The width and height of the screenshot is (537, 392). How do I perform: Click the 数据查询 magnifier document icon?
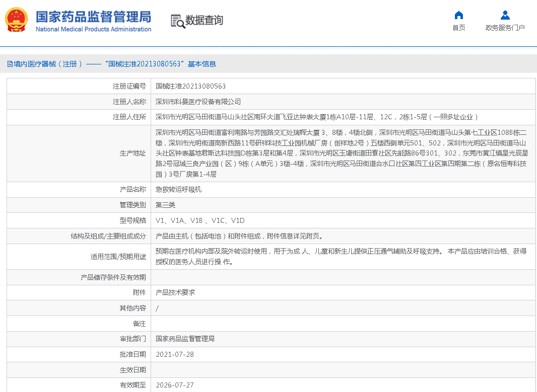point(177,21)
